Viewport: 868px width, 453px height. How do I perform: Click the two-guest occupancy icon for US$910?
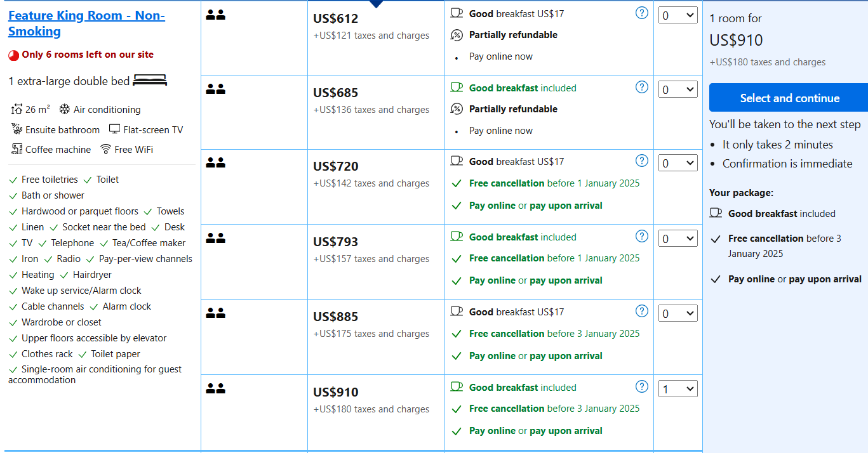click(x=216, y=389)
